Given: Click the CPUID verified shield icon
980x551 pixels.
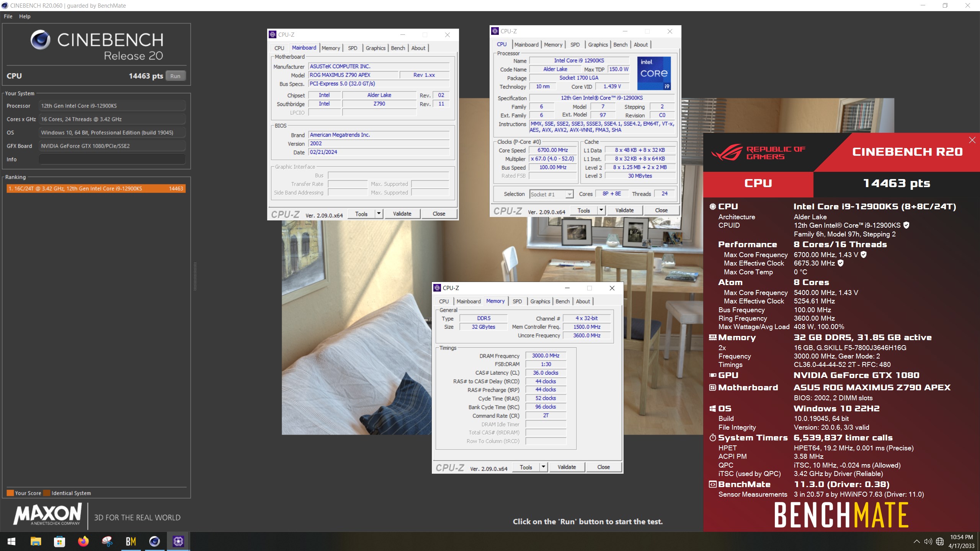Looking at the screenshot, I should tap(906, 225).
